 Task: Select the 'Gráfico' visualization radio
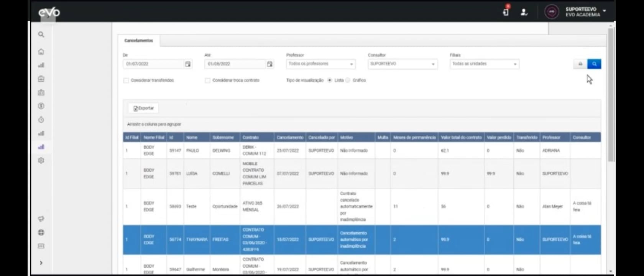pos(348,80)
